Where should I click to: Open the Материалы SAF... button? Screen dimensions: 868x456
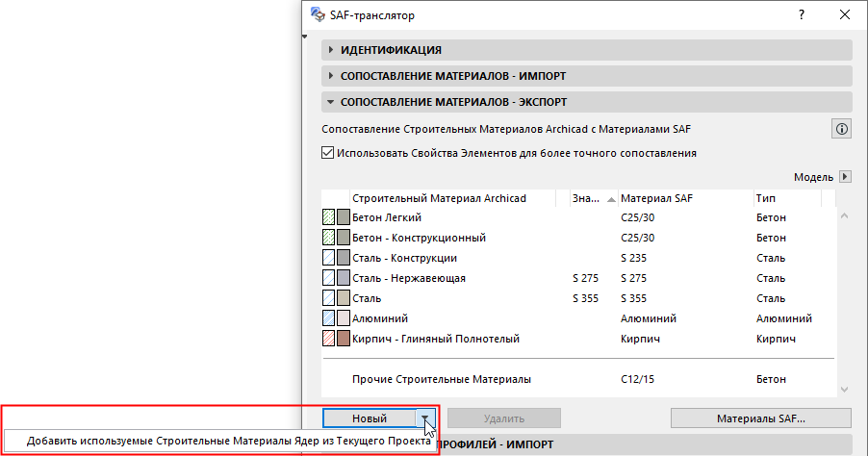point(761,418)
